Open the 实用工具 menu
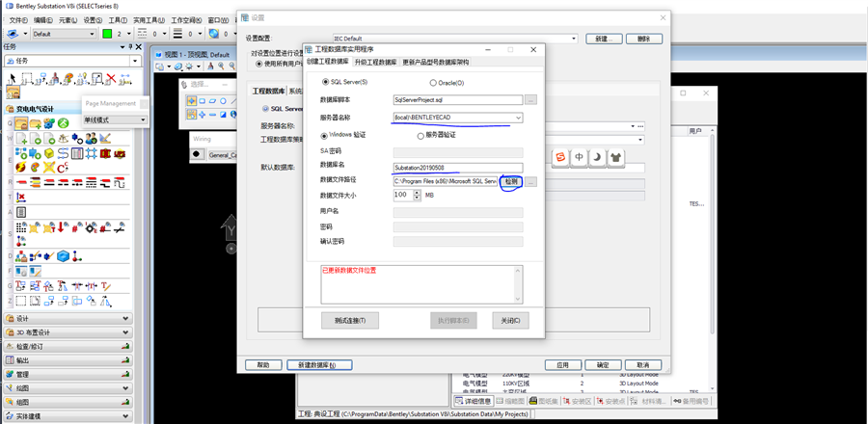 [x=149, y=20]
